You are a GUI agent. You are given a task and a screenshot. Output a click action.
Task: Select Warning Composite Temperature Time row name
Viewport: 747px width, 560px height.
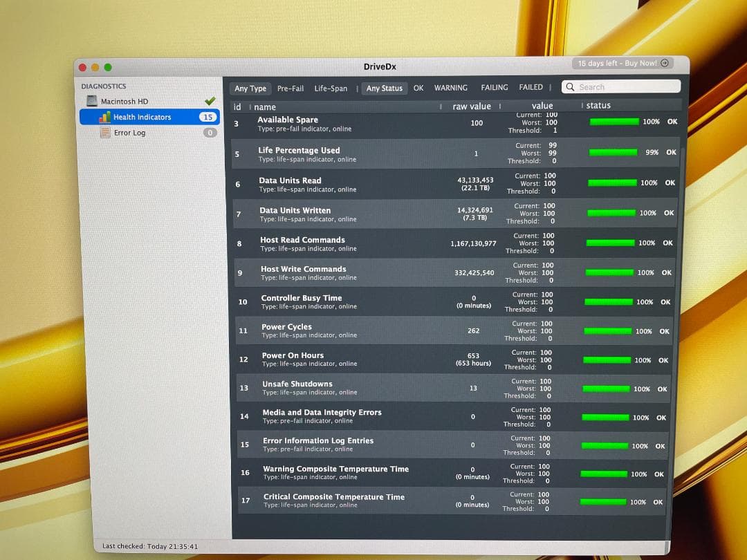coord(336,469)
